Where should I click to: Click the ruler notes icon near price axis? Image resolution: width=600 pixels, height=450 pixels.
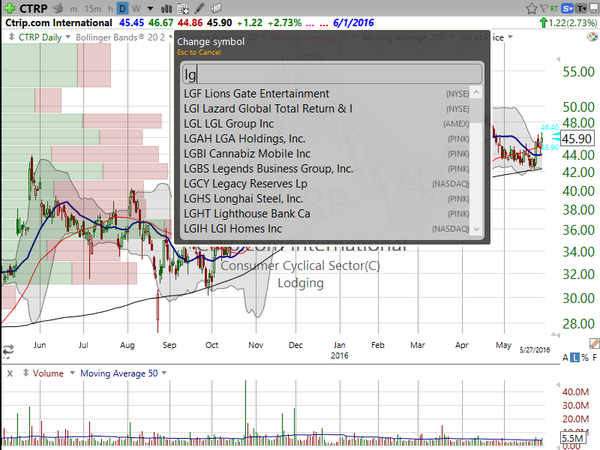pyautogui.click(x=594, y=343)
